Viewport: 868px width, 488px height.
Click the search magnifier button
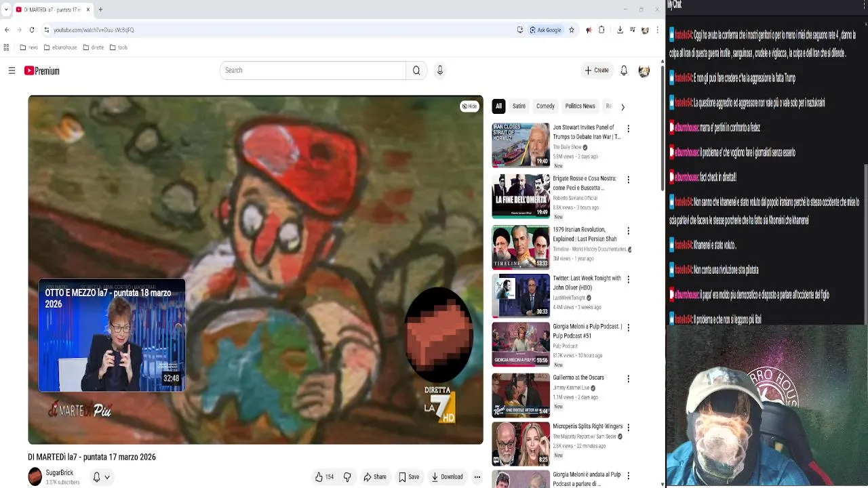click(x=416, y=70)
